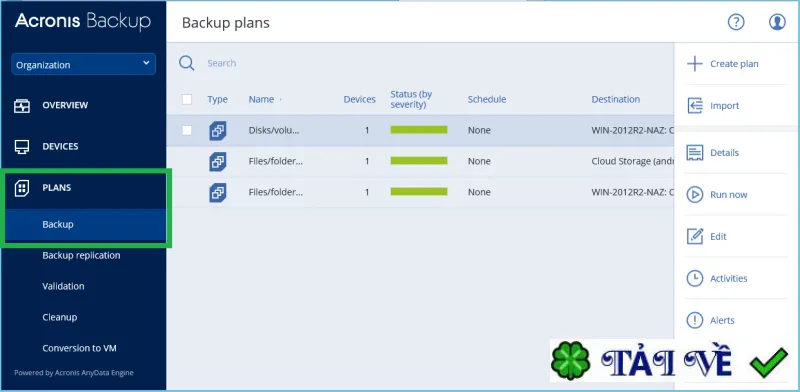Click the Import label

[x=724, y=106]
